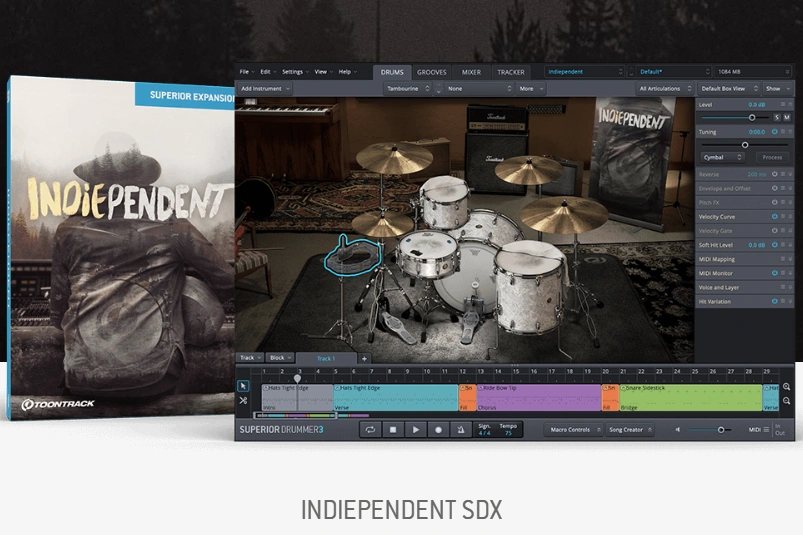803x535 pixels.
Task: Disable Velocity Curve power toggle
Action: [x=774, y=217]
